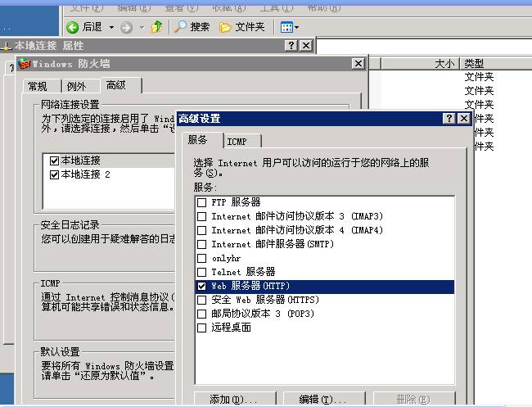Enable the IMAP4 mail protocol checkbox
This screenshot has width=532, height=407.
pyautogui.click(x=202, y=230)
